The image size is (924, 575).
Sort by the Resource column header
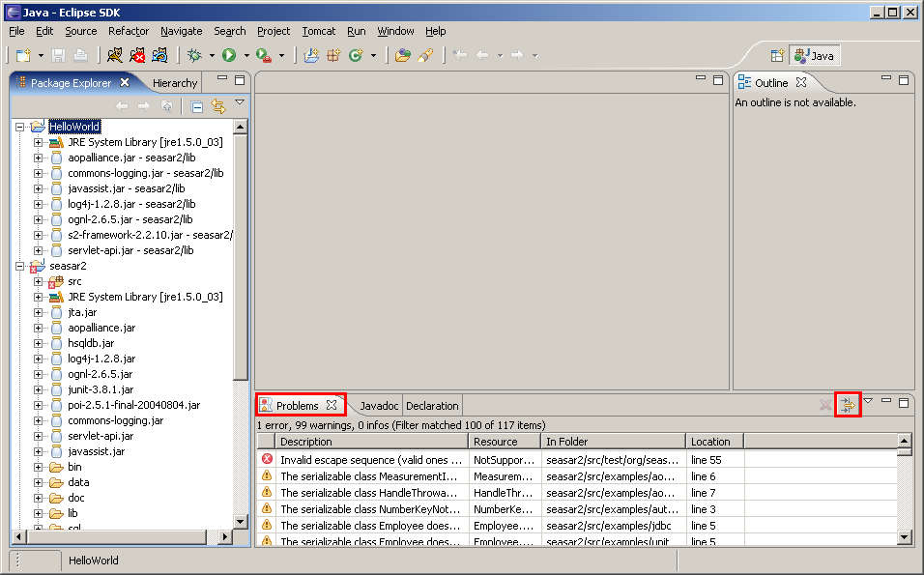point(504,442)
